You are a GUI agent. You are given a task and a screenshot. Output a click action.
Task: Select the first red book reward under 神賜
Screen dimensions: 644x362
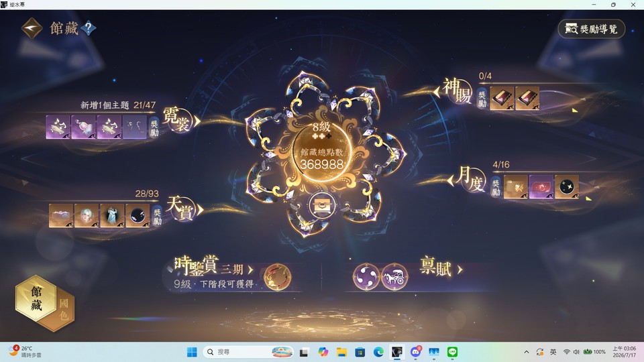coord(502,99)
